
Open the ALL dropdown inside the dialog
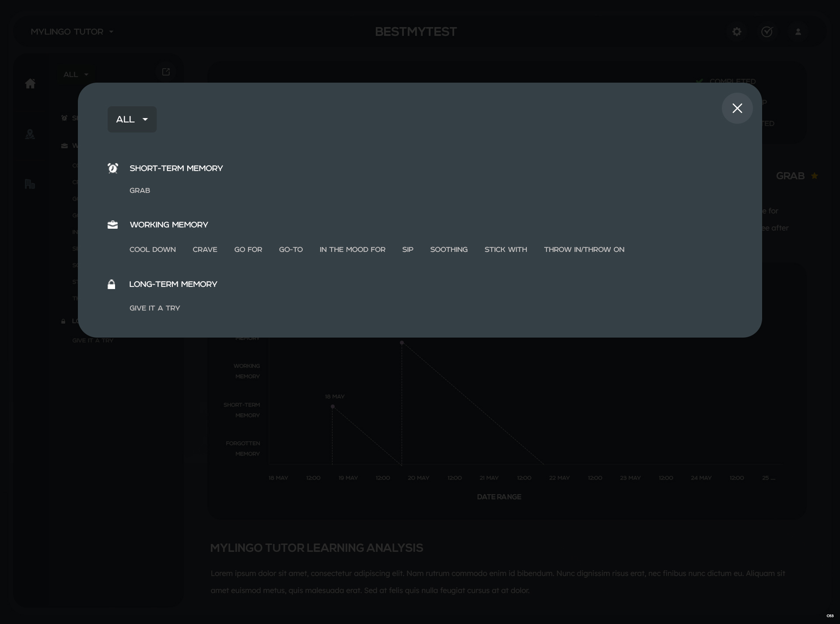tap(131, 119)
